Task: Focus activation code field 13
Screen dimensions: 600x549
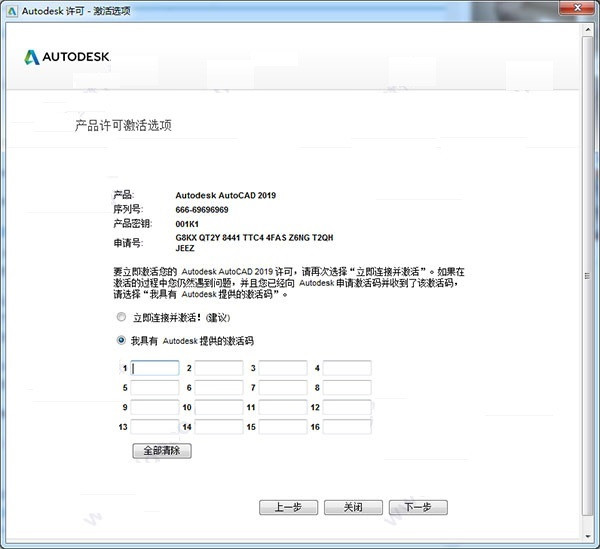Action: 155,427
